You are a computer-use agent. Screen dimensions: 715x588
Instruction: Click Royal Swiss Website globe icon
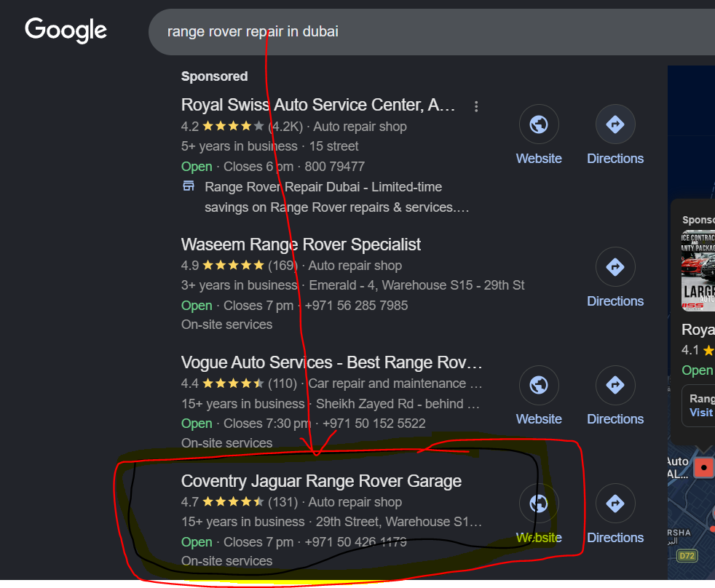click(539, 124)
